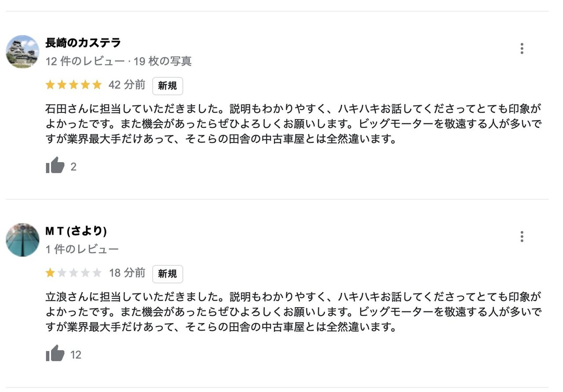Click the 12 件のレビュー · 19 枚の写真 text
563x392 pixels.
118,62
